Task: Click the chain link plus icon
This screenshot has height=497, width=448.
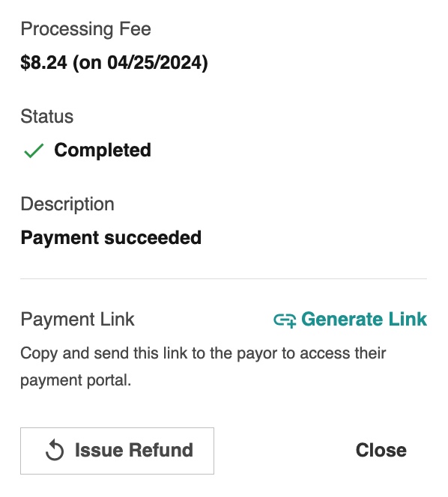Action: click(285, 320)
